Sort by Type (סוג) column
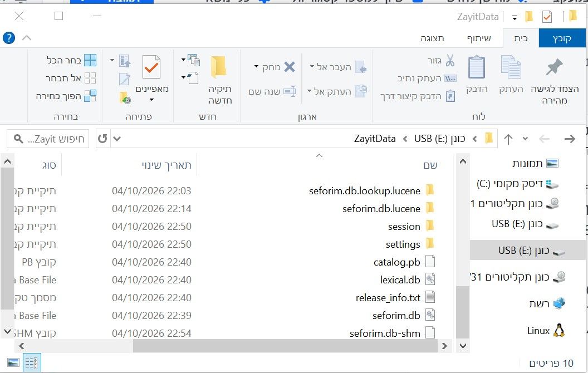The image size is (588, 373). click(49, 165)
